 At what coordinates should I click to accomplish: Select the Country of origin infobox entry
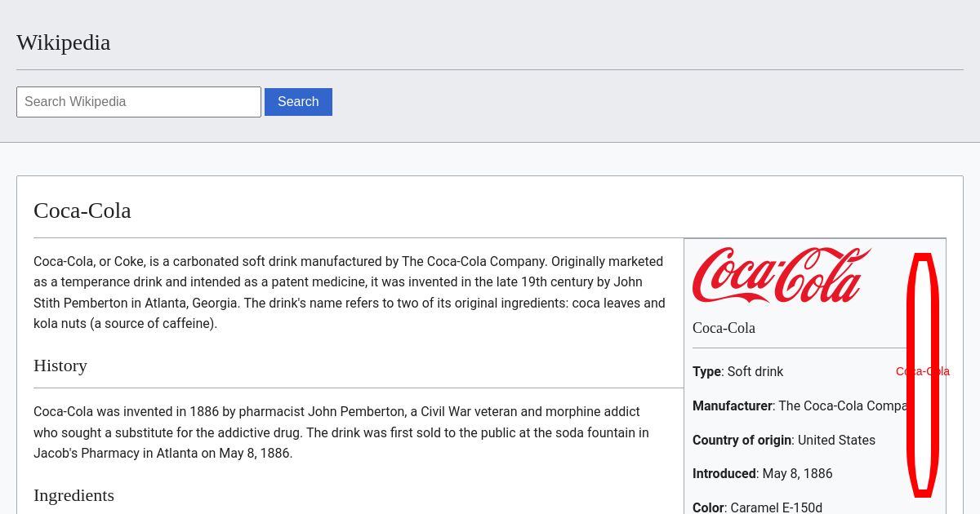click(783, 440)
